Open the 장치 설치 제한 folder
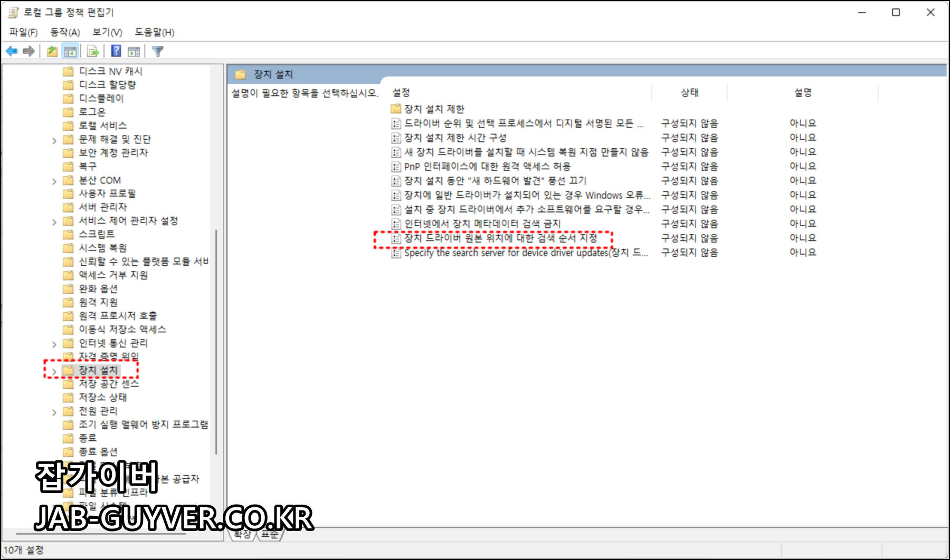The width and height of the screenshot is (950, 560). pos(434,109)
